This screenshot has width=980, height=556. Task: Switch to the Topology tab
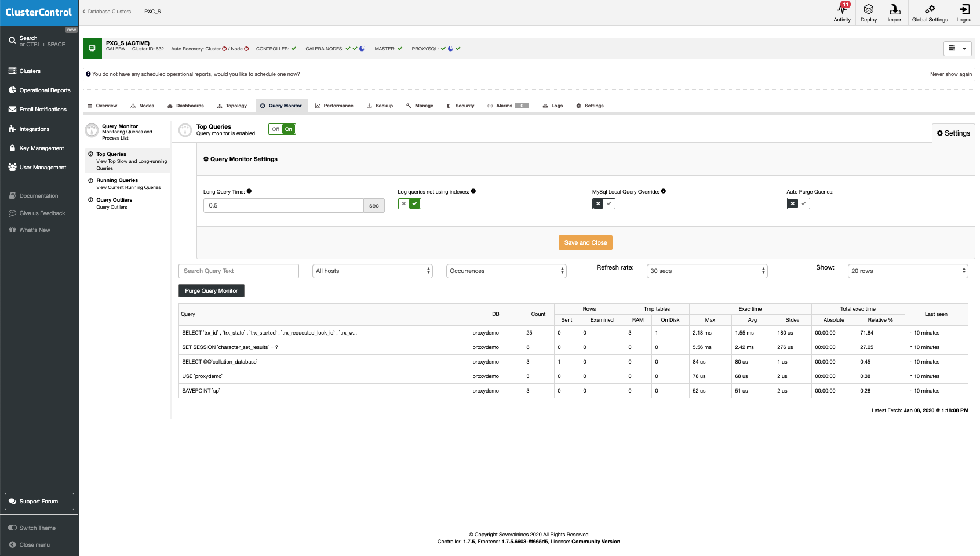[232, 106]
